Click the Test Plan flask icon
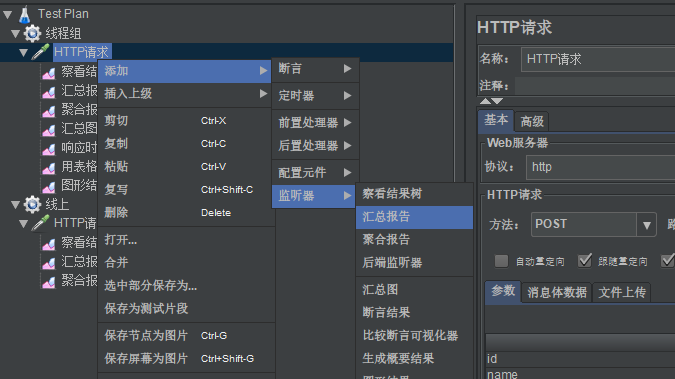Screen dimensions: 675x379 point(25,14)
